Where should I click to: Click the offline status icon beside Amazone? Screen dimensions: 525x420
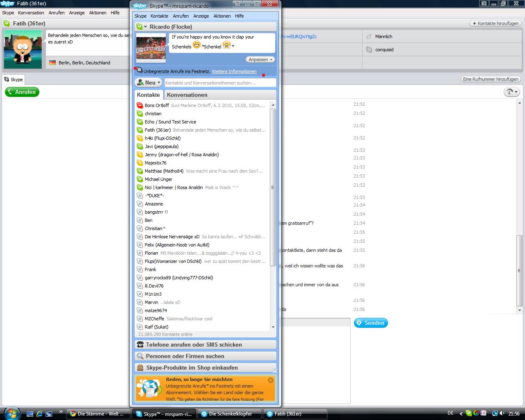[140, 204]
